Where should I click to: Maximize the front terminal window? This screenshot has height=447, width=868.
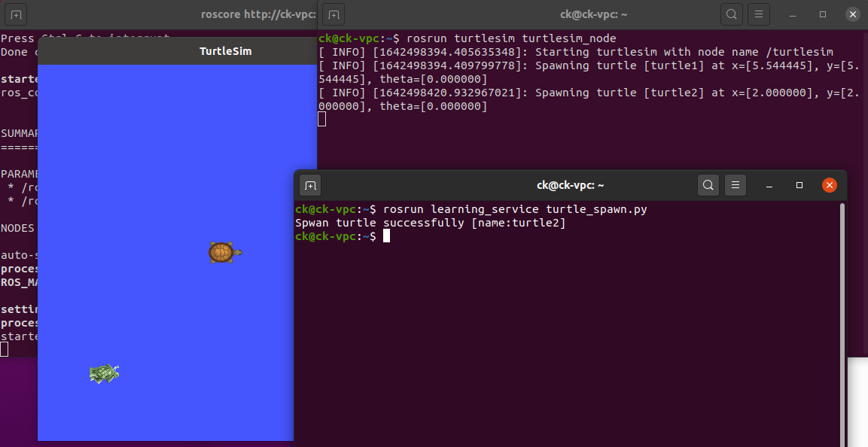[x=799, y=185]
